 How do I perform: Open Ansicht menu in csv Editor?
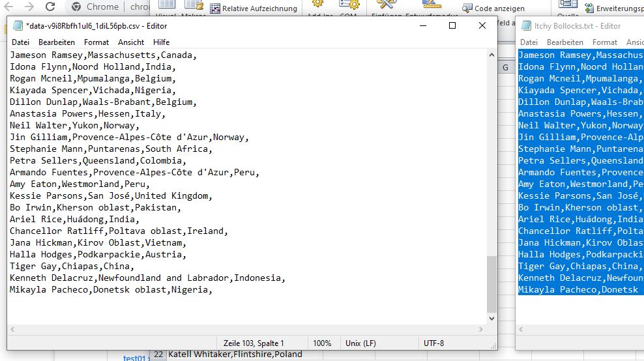131,42
